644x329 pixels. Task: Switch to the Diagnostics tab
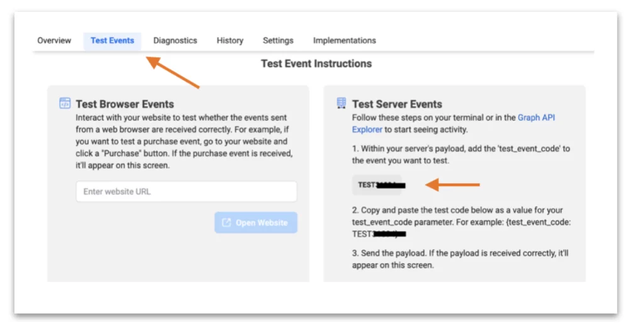[x=175, y=41]
